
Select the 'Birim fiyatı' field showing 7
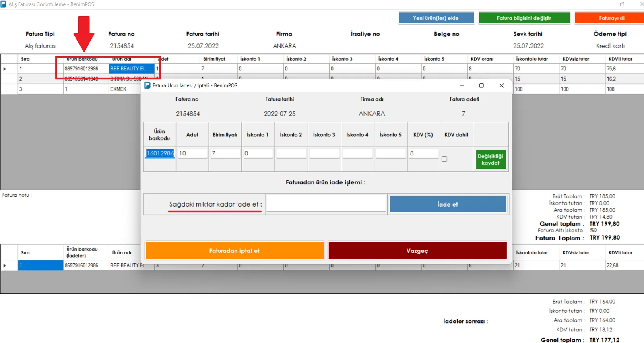point(225,153)
